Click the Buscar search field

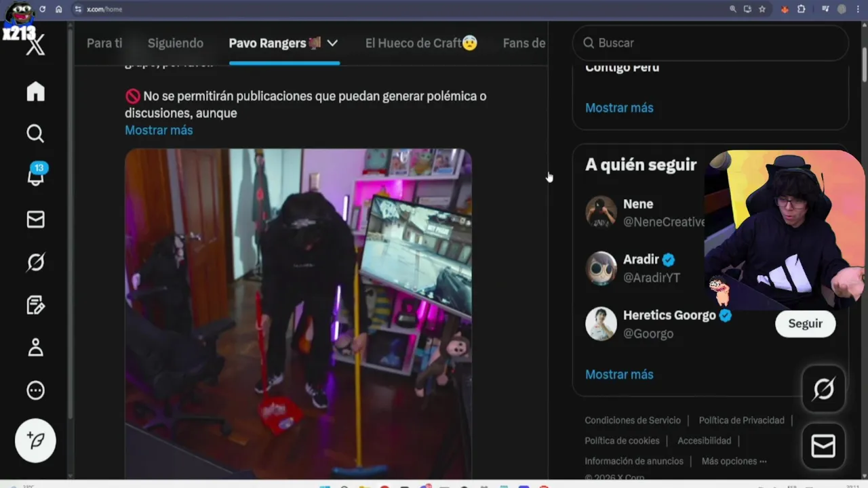[711, 43]
